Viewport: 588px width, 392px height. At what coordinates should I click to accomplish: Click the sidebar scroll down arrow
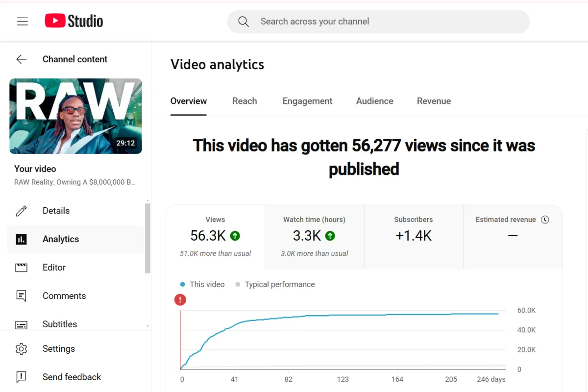pyautogui.click(x=147, y=326)
